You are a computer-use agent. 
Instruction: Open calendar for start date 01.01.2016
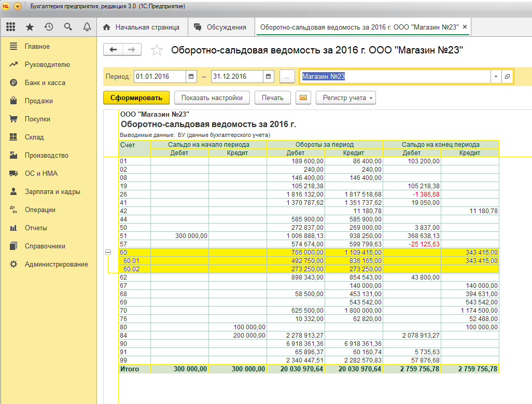191,76
